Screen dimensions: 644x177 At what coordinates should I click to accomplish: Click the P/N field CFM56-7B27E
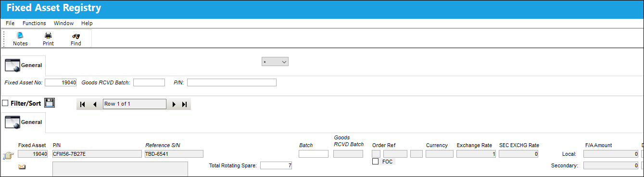pyautogui.click(x=97, y=154)
